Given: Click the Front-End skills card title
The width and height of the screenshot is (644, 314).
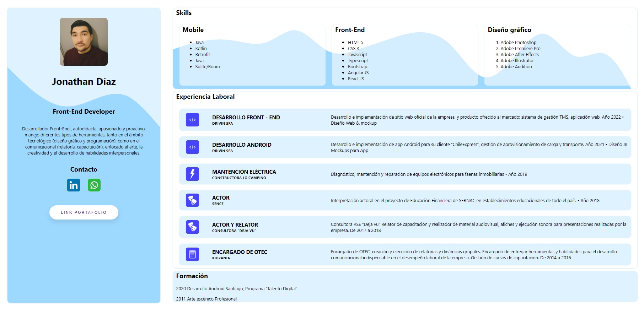Looking at the screenshot, I should 350,30.
